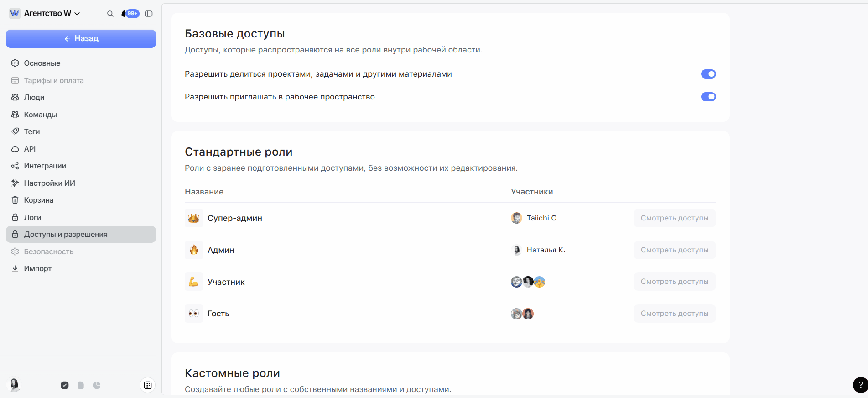Click the Участник role member avatars
868x398 pixels.
[528, 282]
